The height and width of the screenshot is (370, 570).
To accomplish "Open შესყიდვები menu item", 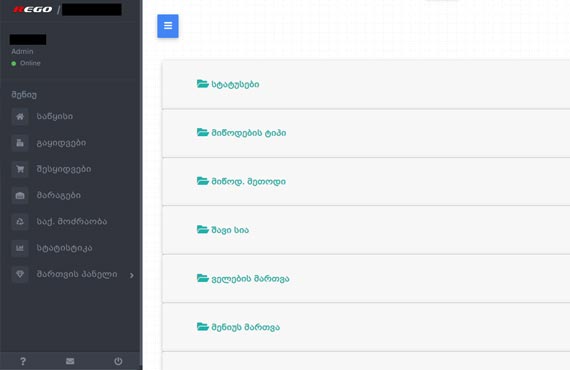I will click(64, 169).
